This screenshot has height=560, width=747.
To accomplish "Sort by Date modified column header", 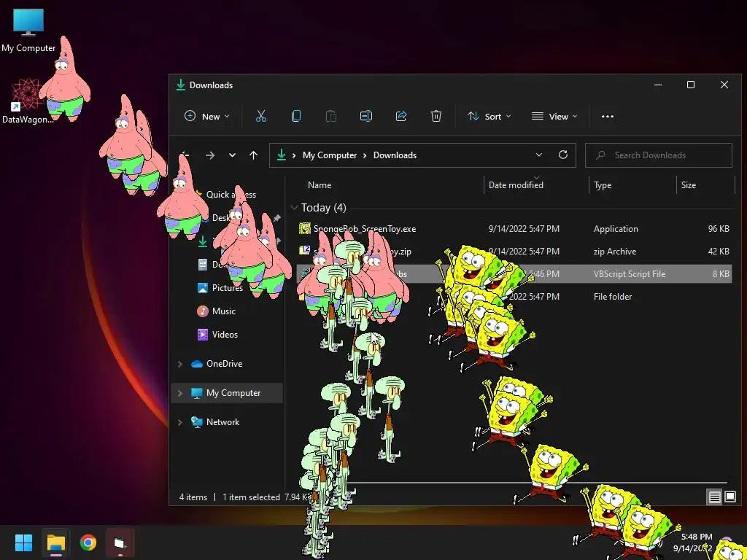I will [x=516, y=185].
